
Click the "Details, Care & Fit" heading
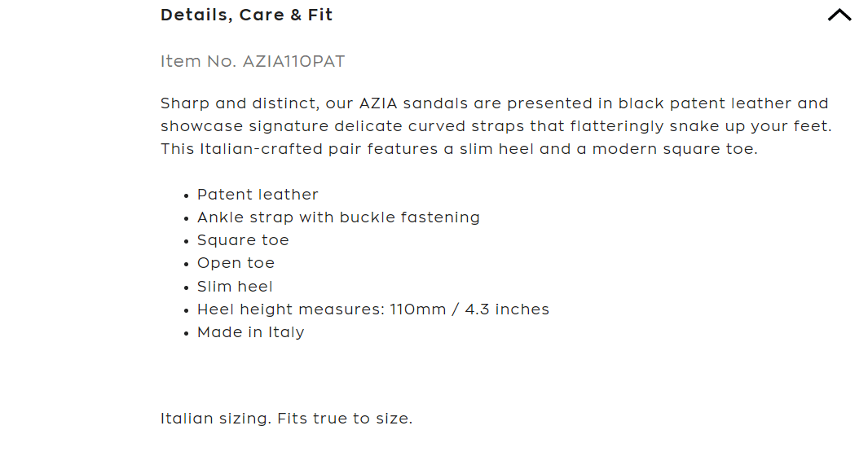[246, 15]
